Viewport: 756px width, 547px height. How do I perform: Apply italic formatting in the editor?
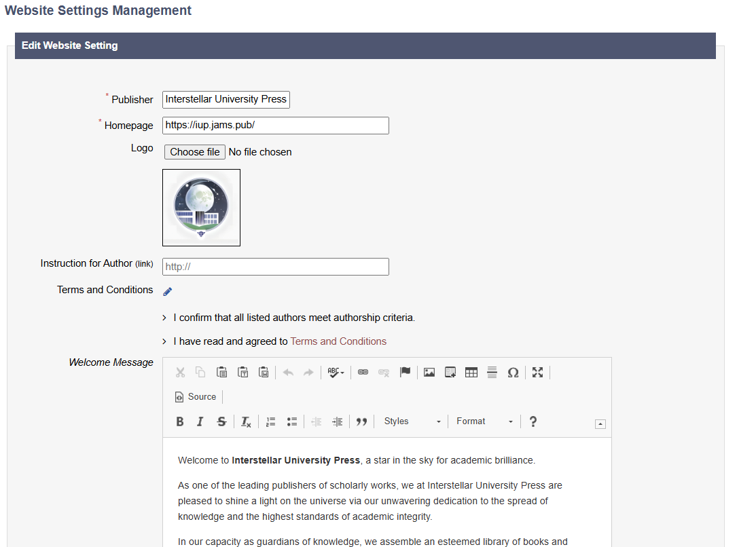[x=200, y=421]
